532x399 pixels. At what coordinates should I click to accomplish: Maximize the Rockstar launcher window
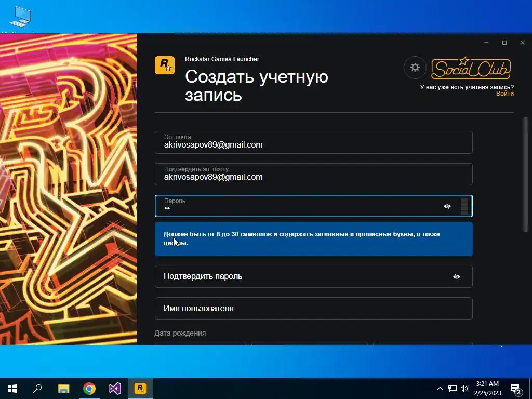point(504,43)
